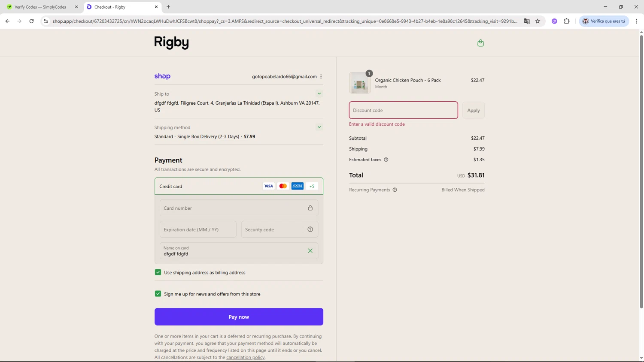Click the Payment heading
644x362 pixels.
(x=168, y=160)
